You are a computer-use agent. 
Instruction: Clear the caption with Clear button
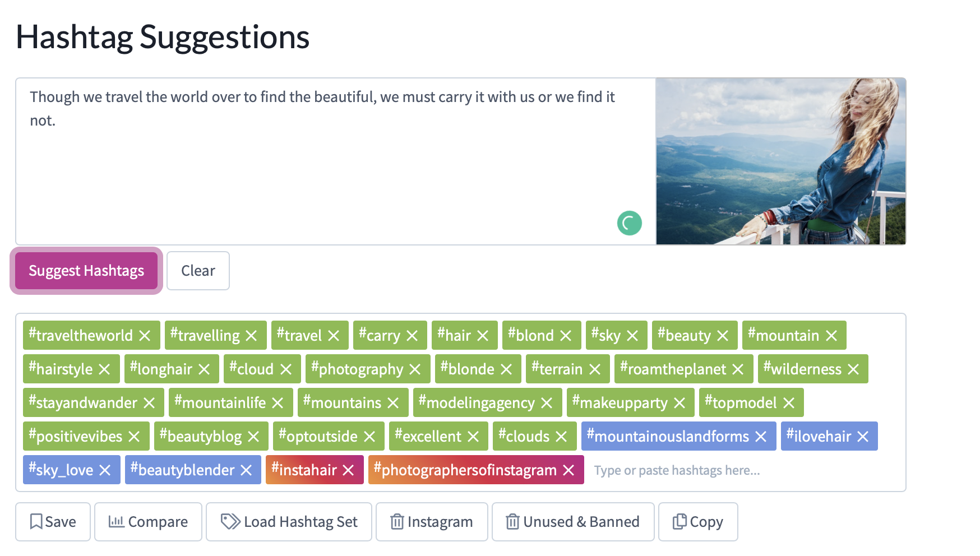click(x=198, y=271)
